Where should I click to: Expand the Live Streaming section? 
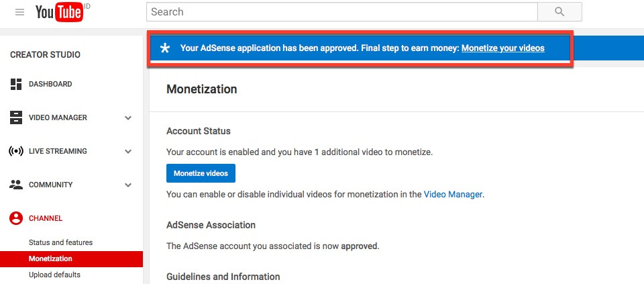click(128, 151)
